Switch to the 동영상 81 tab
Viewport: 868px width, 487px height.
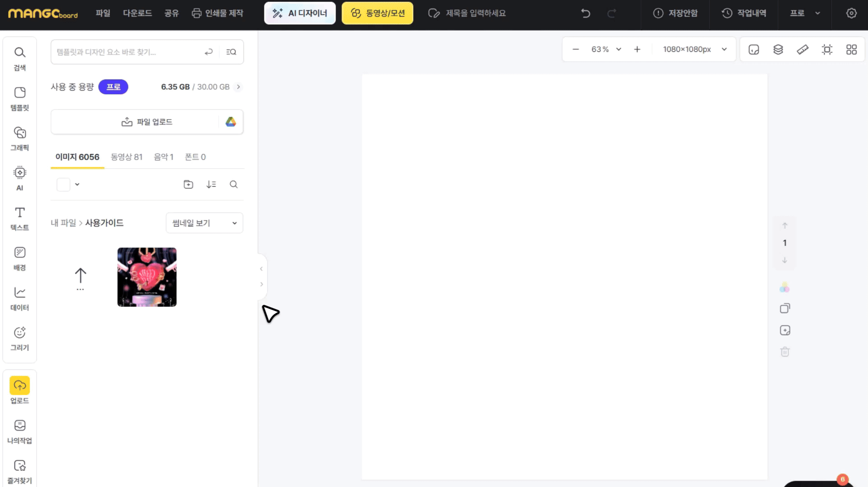point(126,157)
